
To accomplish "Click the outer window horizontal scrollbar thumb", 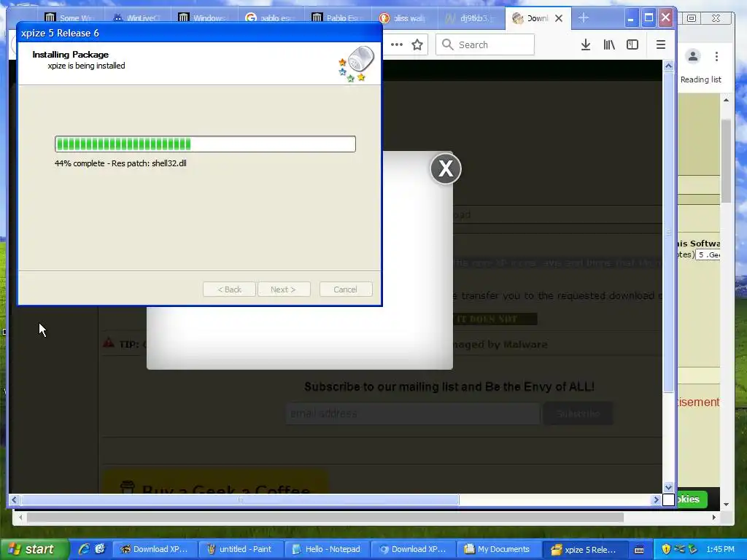I will pos(325,517).
